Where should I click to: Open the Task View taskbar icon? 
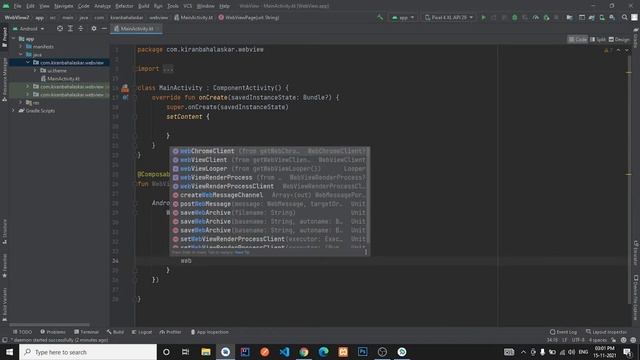click(186, 352)
